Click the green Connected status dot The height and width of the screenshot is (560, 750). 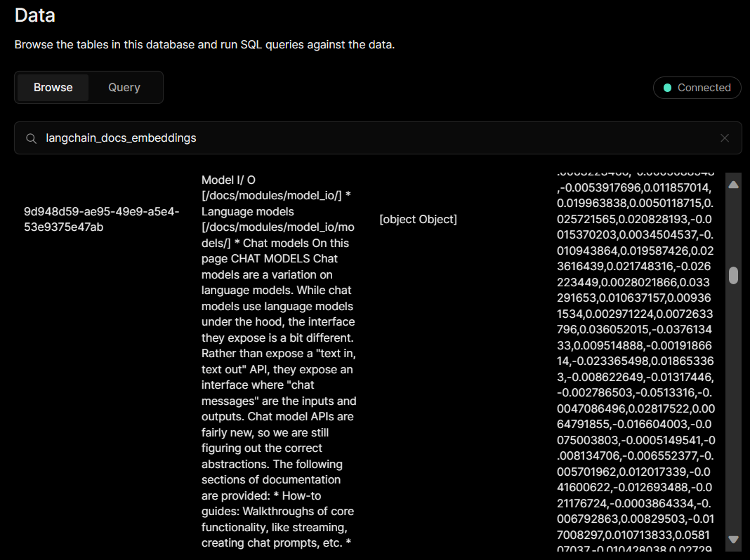point(668,88)
